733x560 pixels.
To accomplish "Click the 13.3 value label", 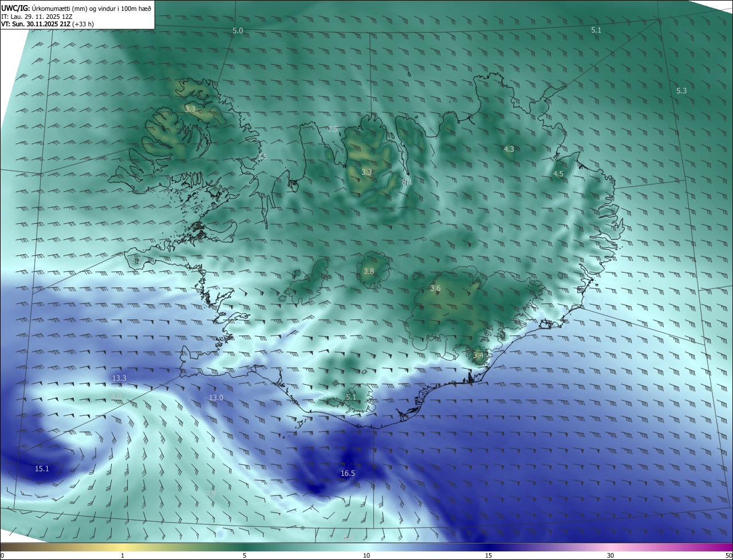I will (119, 378).
